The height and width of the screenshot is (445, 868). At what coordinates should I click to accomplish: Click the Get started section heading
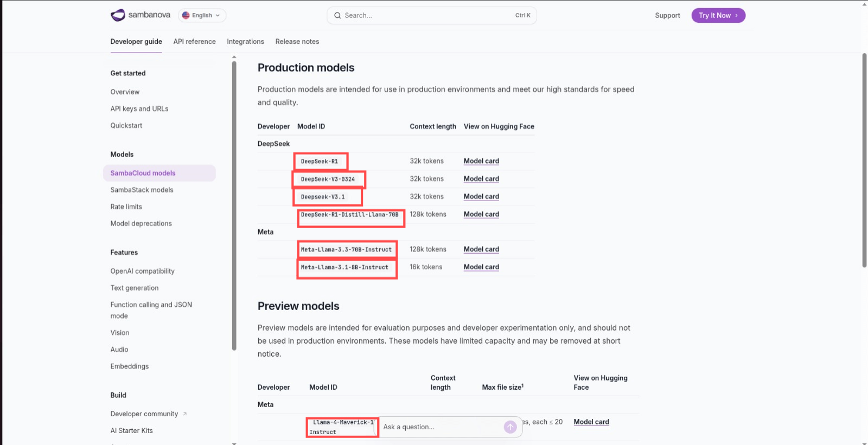pyautogui.click(x=128, y=73)
